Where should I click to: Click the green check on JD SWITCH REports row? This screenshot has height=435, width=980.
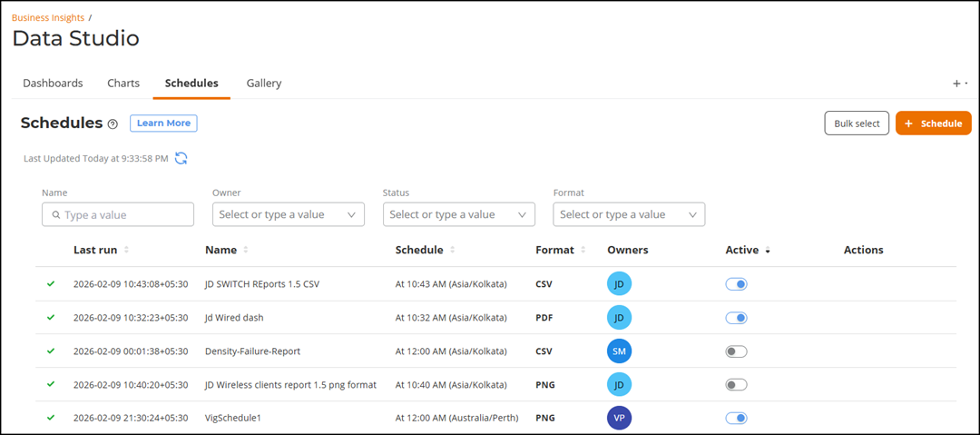coord(51,283)
